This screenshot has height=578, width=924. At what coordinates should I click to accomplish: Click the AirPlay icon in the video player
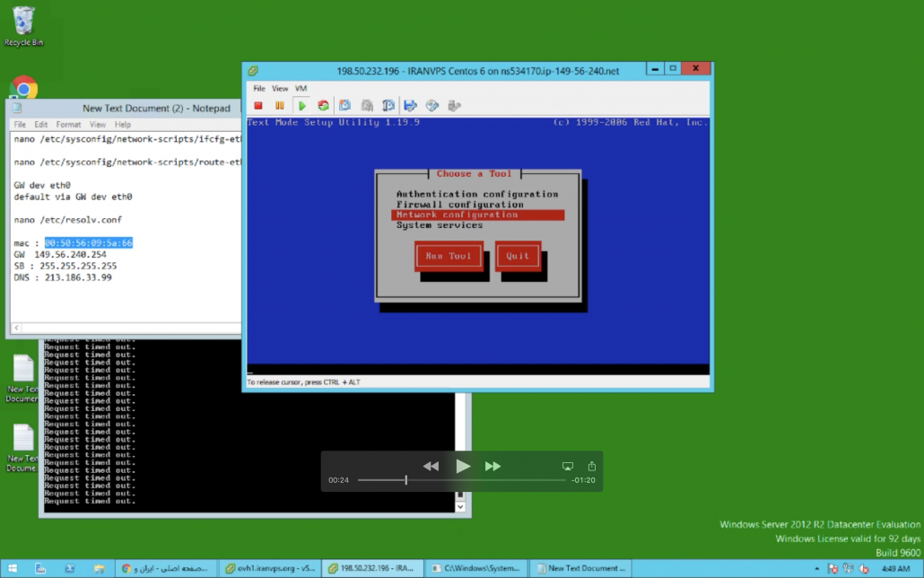567,466
